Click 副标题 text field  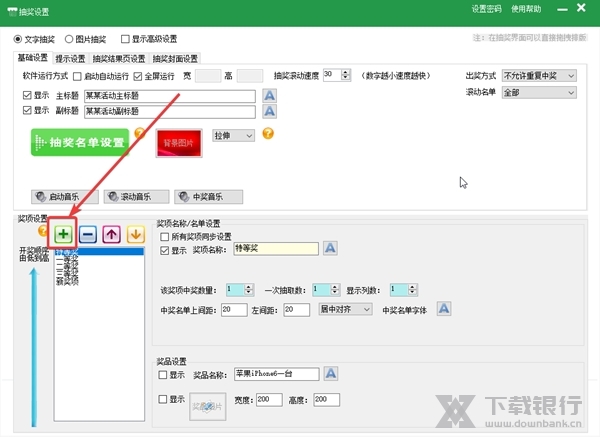170,111
